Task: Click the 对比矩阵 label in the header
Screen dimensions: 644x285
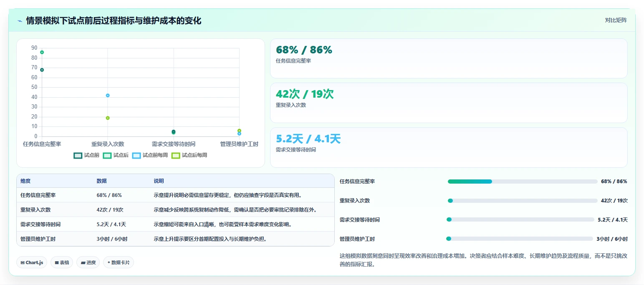Action: 616,20
